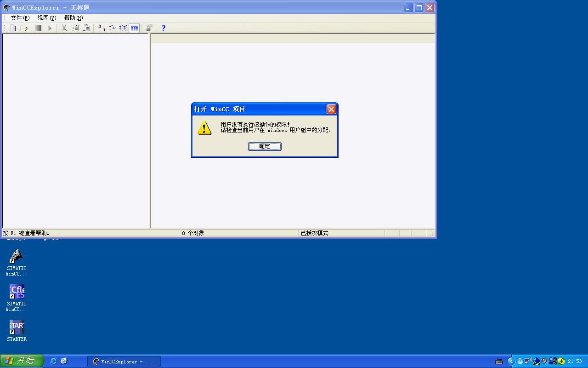Click the Copy toolbar icon
The image size is (588, 368).
tap(75, 28)
